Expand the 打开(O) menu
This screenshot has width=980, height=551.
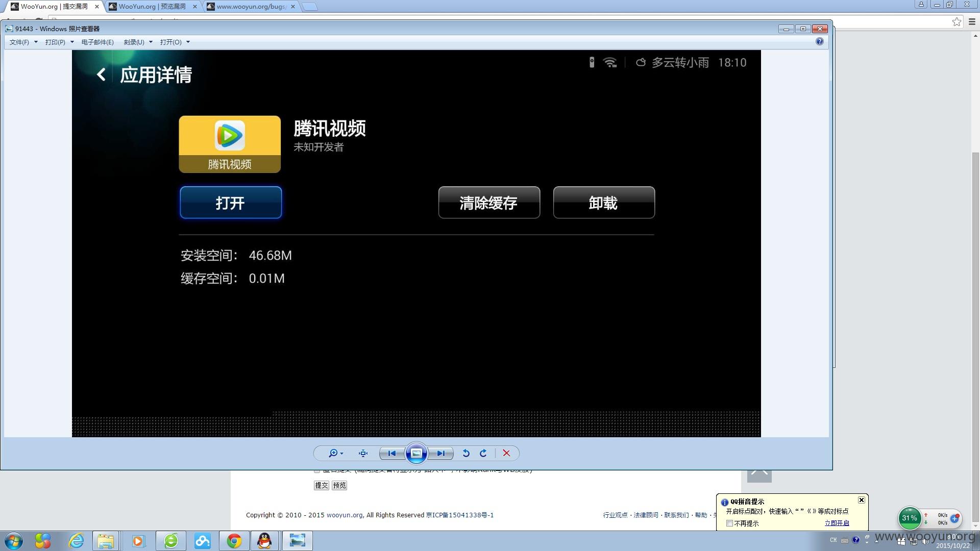point(175,42)
